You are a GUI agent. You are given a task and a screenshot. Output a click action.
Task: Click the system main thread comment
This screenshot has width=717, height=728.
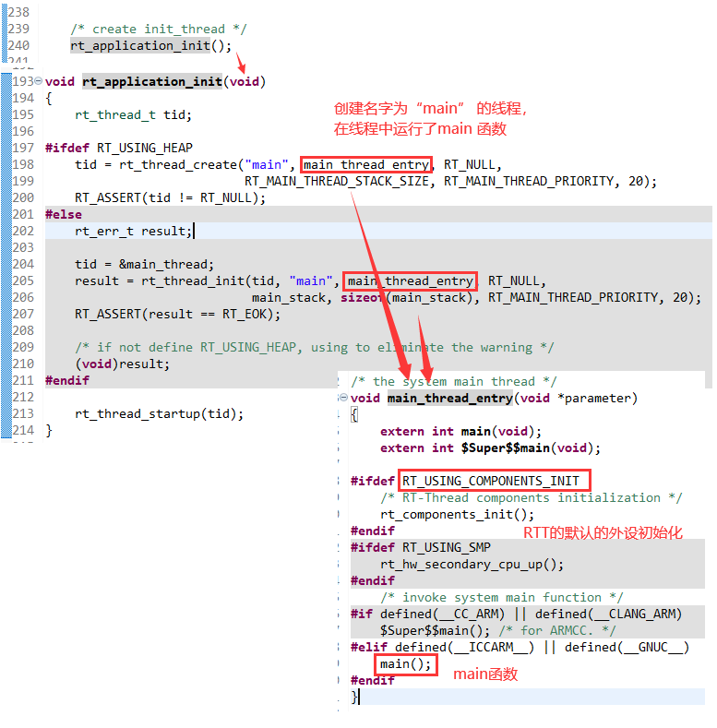pyautogui.click(x=454, y=381)
